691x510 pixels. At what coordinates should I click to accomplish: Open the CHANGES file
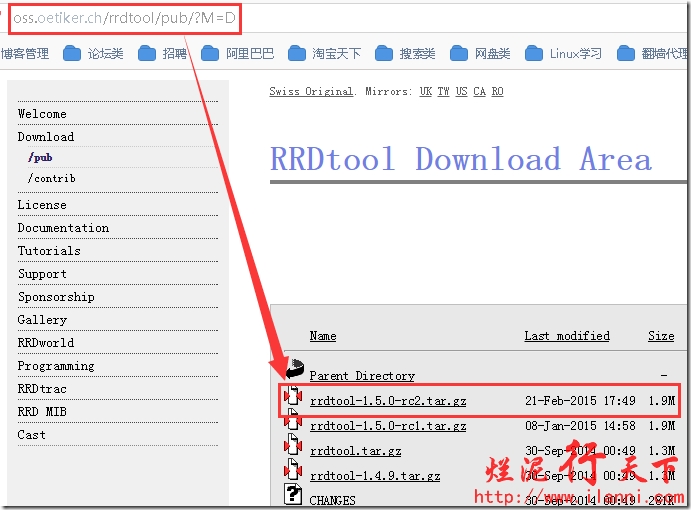point(332,500)
